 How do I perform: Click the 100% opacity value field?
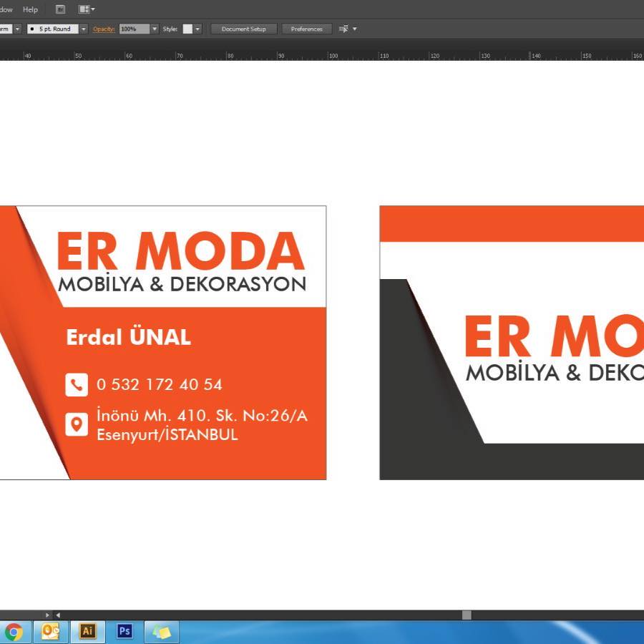click(135, 29)
